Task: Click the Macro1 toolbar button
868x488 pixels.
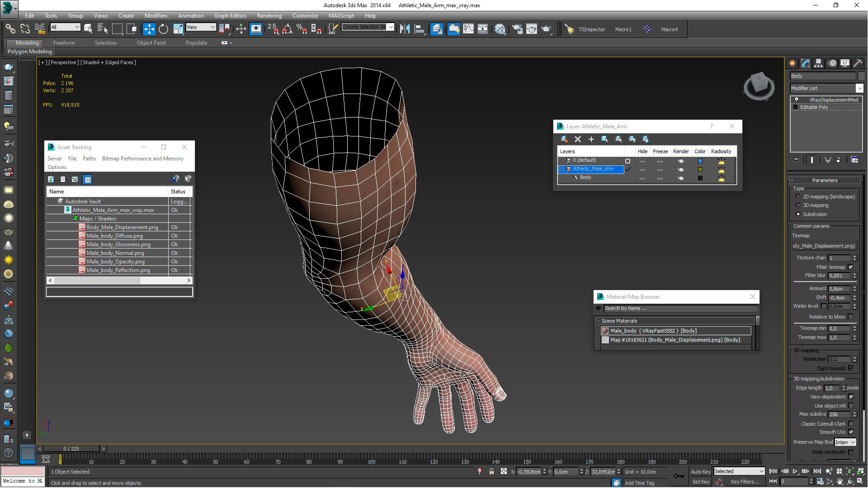Action: 623,29
